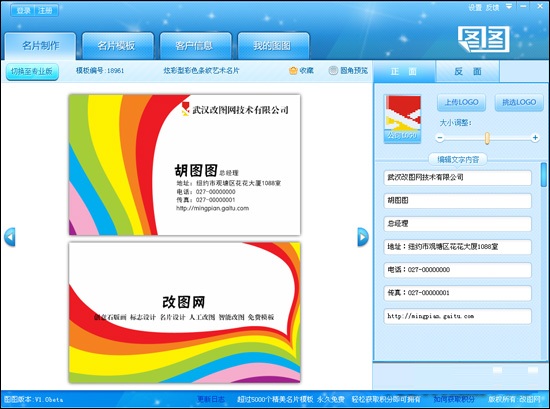Click company name text on the front card
550x409 pixels.
[240, 110]
